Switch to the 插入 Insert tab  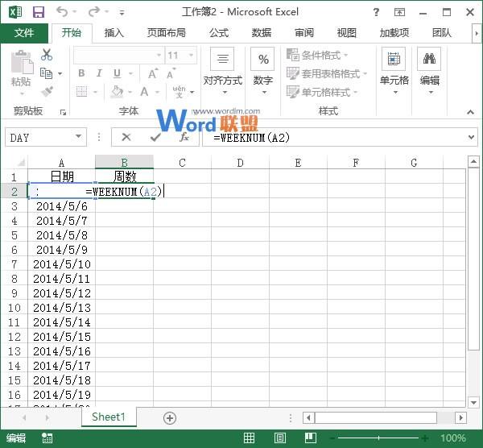click(114, 33)
